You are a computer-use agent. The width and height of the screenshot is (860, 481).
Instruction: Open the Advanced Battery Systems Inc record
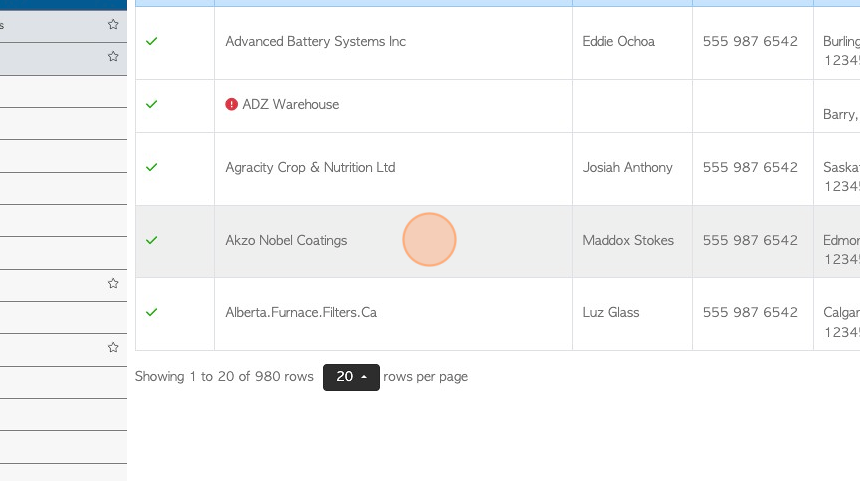click(315, 42)
